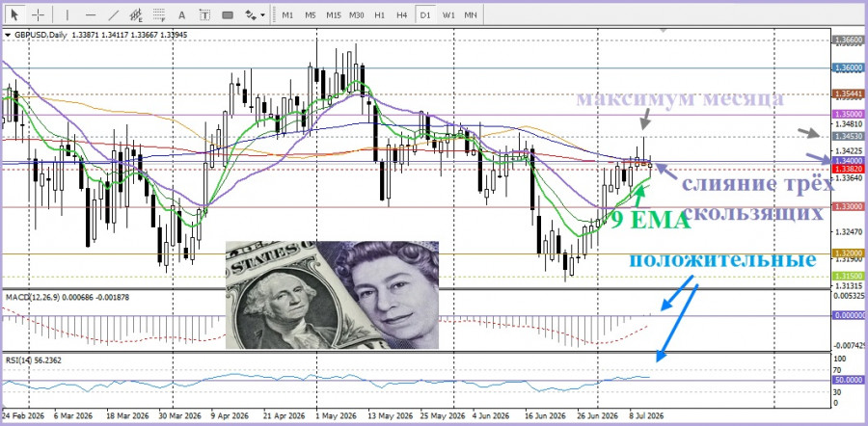Click the RSI 50.0000 level label

tap(848, 380)
